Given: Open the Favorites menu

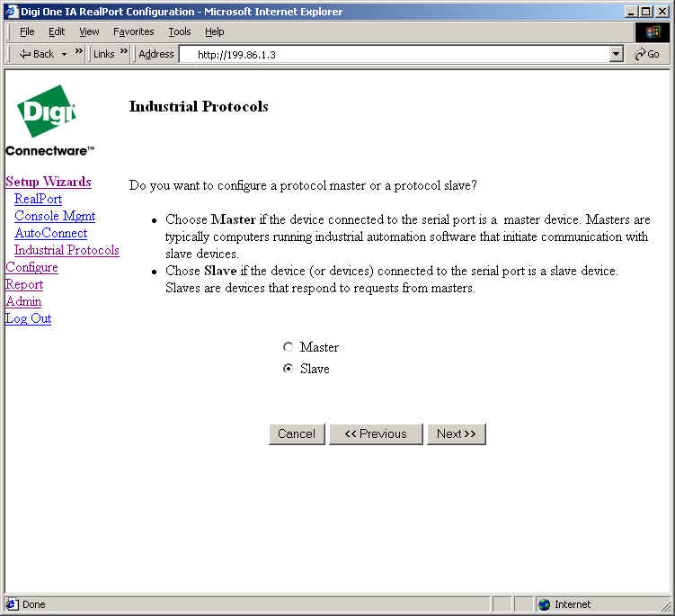Looking at the screenshot, I should (x=133, y=31).
